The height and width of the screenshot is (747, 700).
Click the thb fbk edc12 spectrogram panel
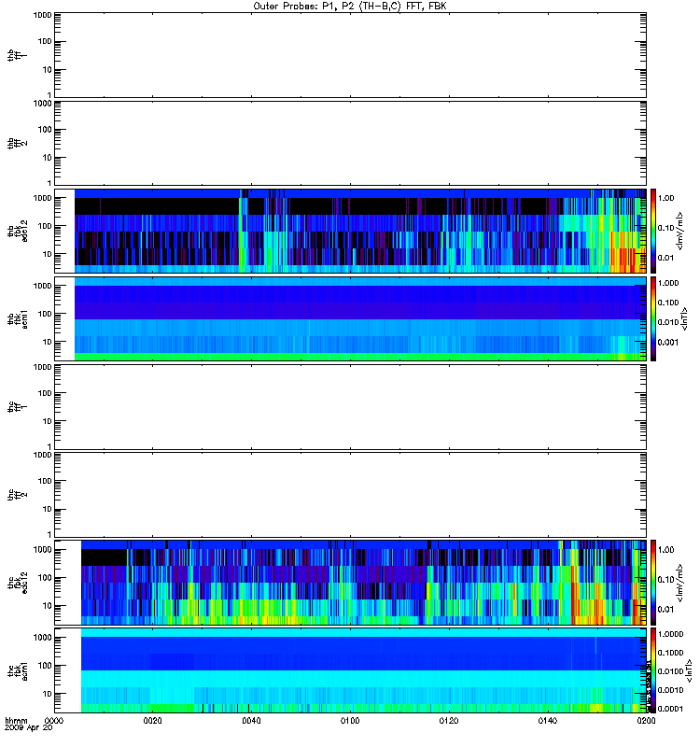coord(350,231)
